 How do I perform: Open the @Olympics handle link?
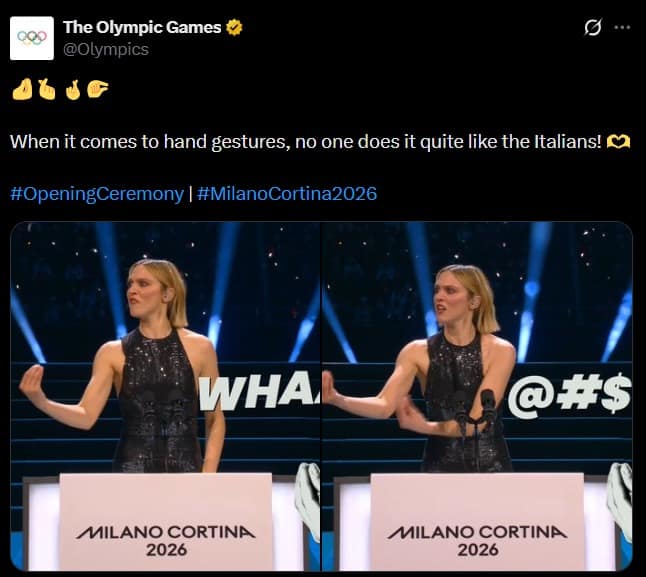pos(106,49)
